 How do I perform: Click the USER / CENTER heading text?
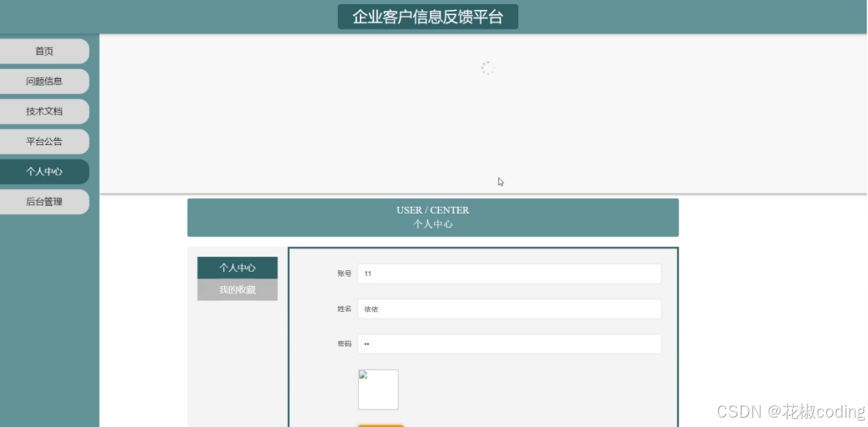pos(433,210)
